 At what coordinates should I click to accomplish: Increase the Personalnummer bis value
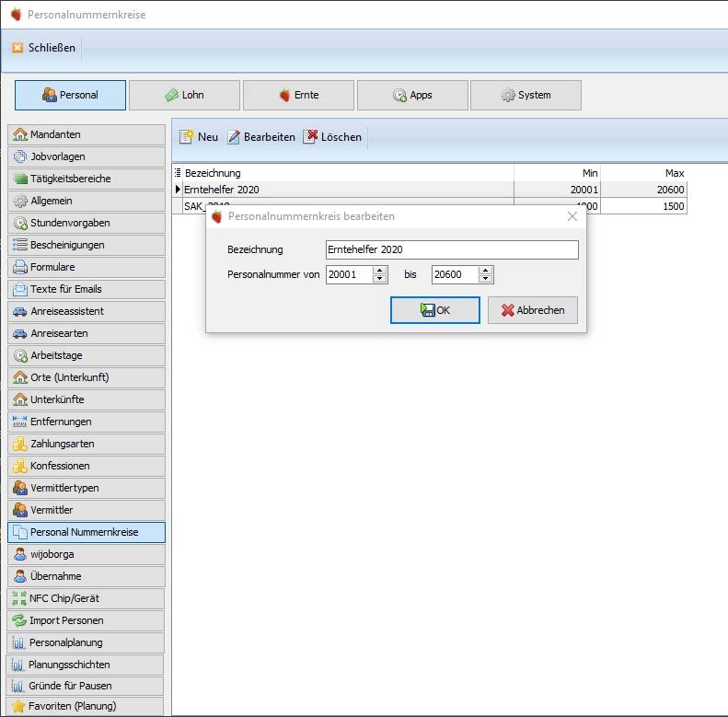tap(486, 270)
